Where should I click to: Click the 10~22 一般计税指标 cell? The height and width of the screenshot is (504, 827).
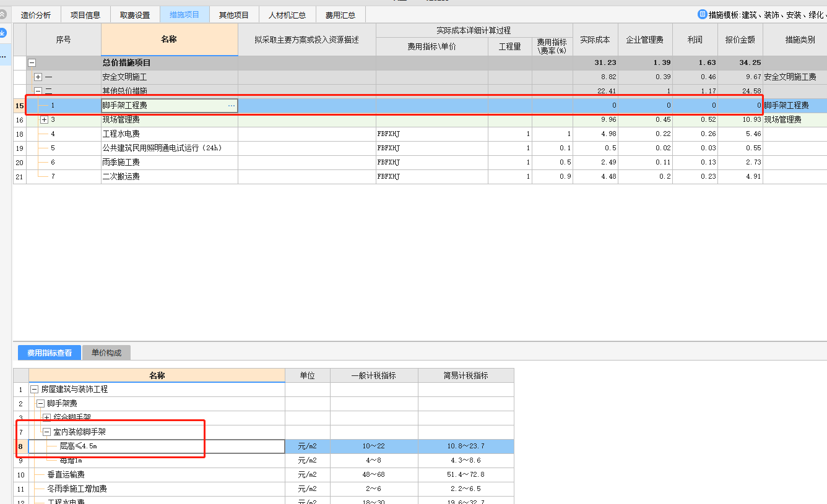click(x=374, y=446)
